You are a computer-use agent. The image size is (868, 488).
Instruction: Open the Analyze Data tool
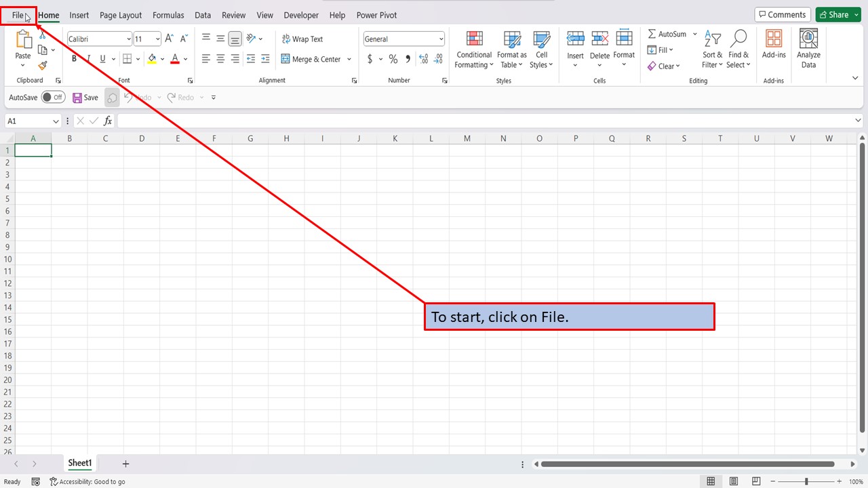[808, 46]
